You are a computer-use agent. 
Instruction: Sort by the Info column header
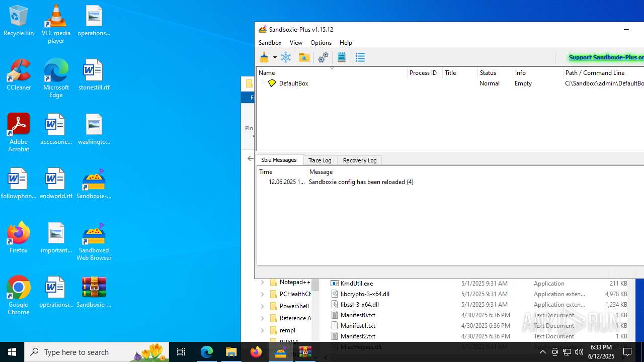(538, 73)
